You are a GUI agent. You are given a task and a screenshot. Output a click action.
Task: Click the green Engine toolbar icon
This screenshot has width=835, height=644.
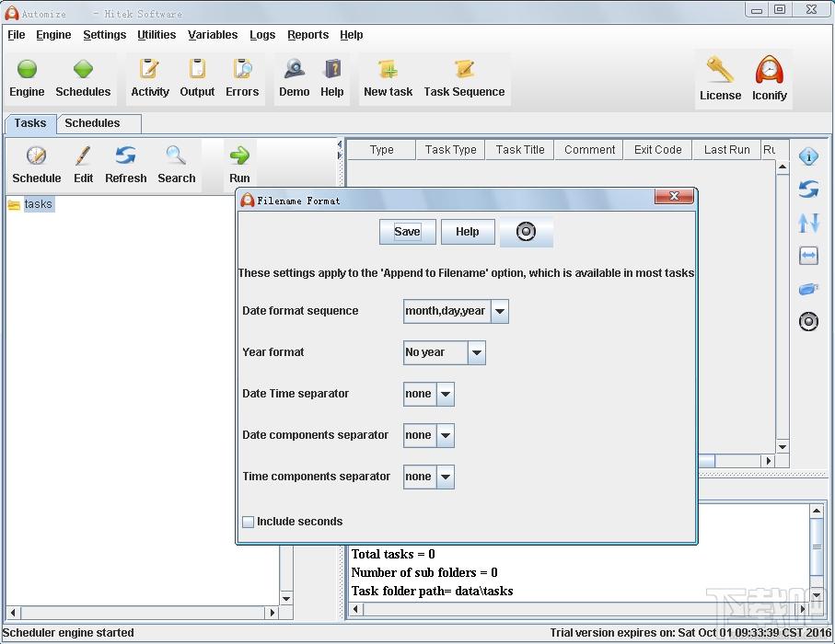tap(27, 69)
